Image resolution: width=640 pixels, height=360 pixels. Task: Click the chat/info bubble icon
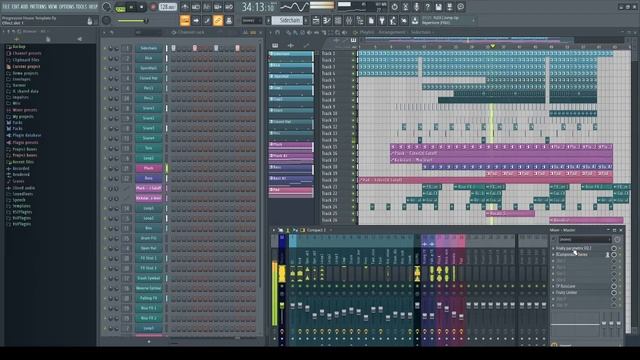point(460,7)
